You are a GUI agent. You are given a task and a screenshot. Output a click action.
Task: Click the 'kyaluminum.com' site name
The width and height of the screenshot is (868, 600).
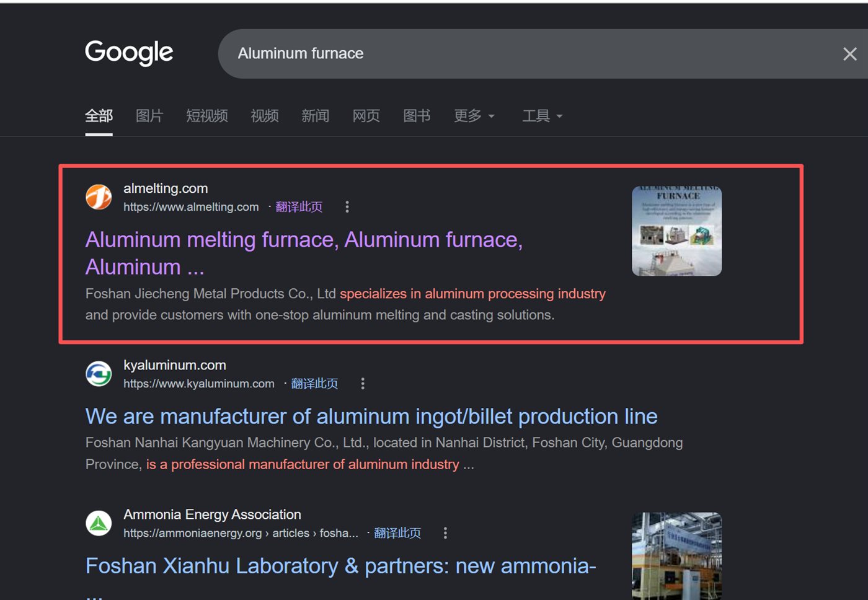click(x=175, y=365)
